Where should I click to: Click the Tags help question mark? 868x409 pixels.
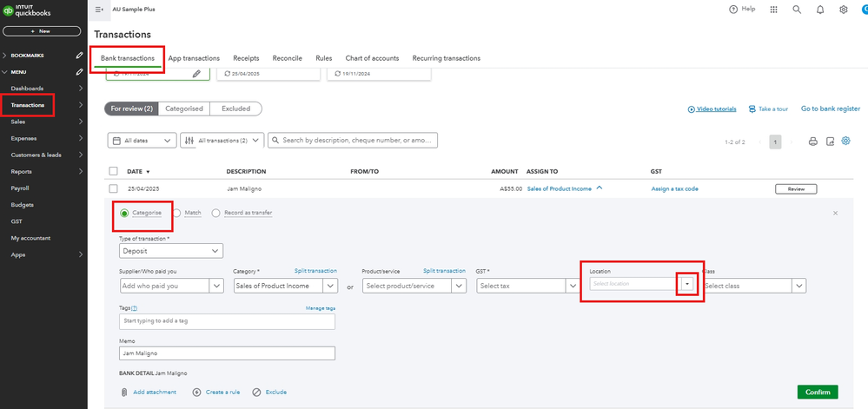point(134,308)
